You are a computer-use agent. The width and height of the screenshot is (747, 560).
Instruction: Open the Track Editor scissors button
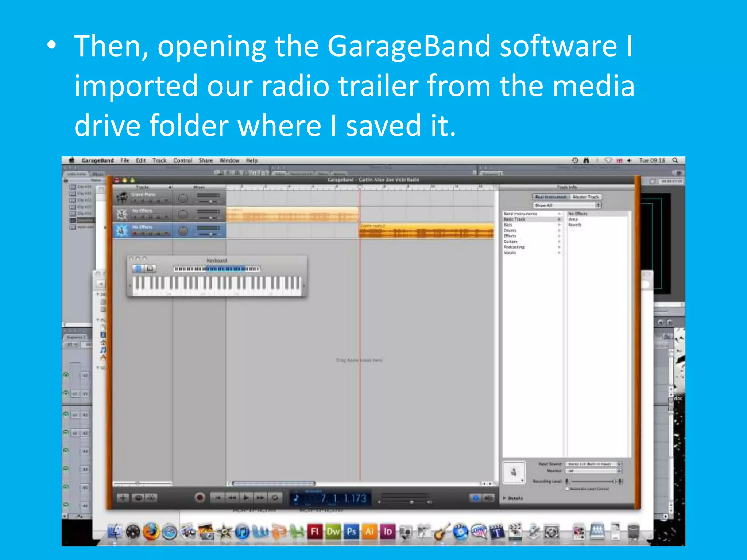point(151,498)
